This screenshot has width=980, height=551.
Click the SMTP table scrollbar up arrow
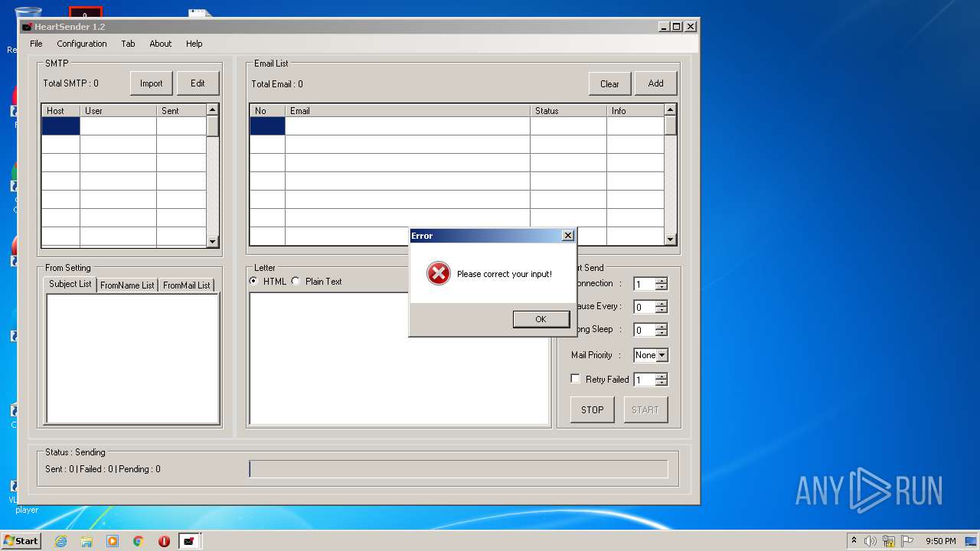point(212,110)
